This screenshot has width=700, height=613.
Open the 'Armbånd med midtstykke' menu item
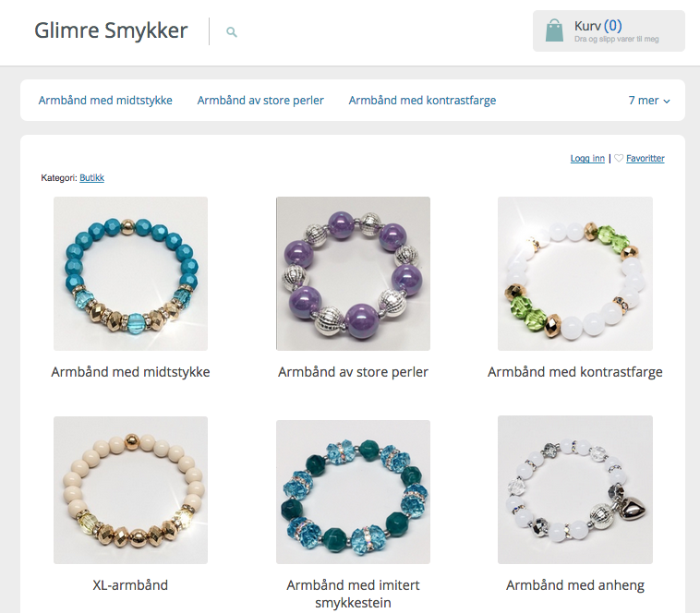105,101
